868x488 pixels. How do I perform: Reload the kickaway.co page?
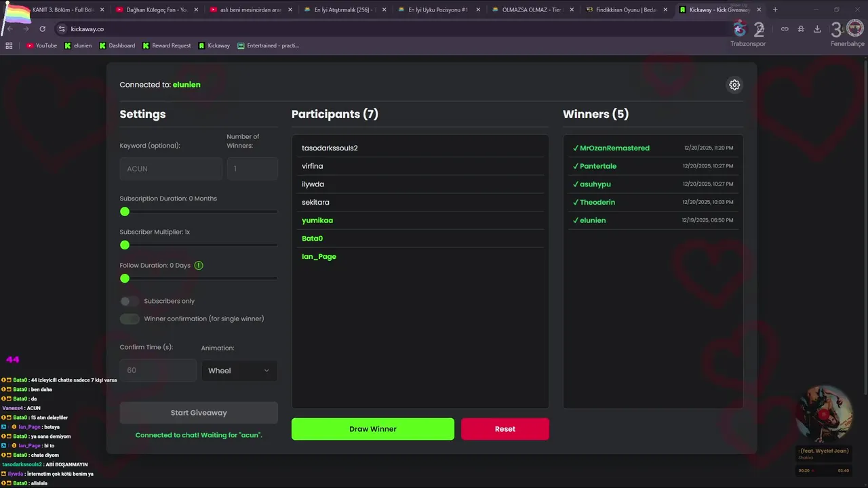point(42,29)
